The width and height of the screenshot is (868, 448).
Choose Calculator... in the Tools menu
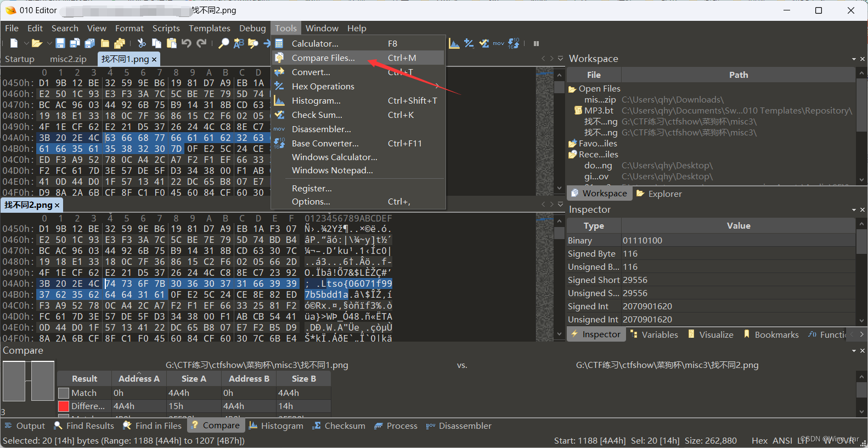click(358, 43)
